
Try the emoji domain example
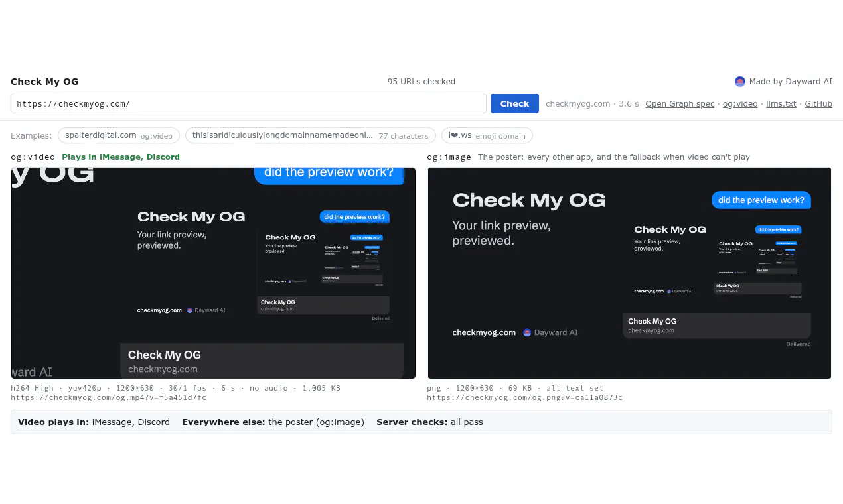tap(487, 135)
